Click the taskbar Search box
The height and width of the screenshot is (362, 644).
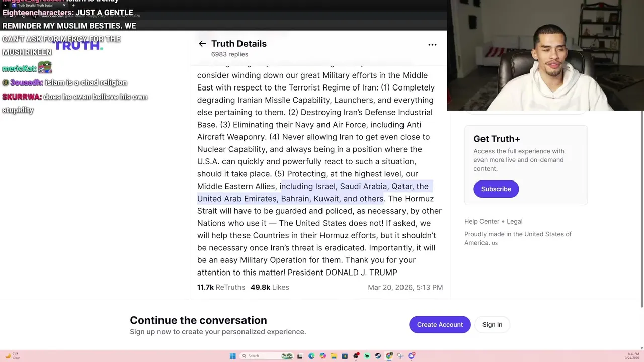[267, 356]
